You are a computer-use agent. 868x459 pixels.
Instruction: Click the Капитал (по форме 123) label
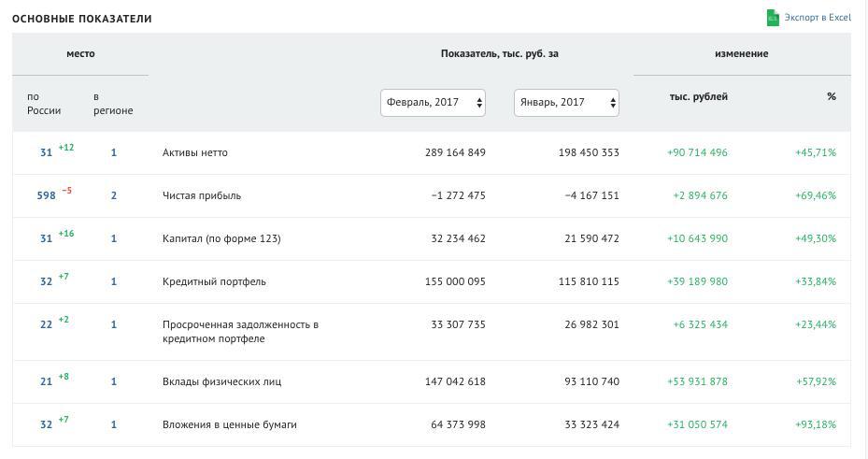221,238
